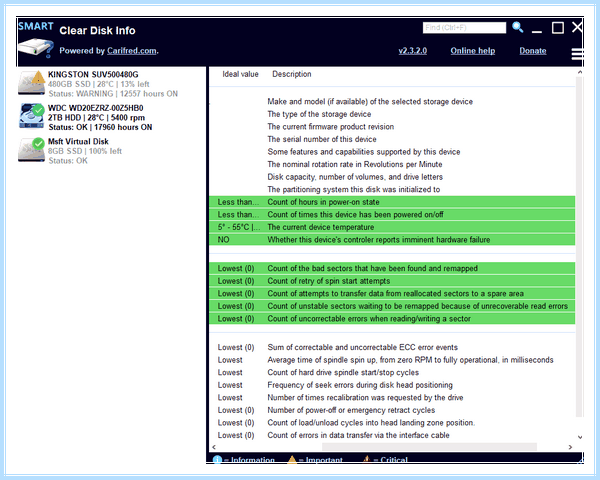The width and height of the screenshot is (600, 480).
Task: Select 'Make and model' description row
Action: pyautogui.click(x=392, y=102)
